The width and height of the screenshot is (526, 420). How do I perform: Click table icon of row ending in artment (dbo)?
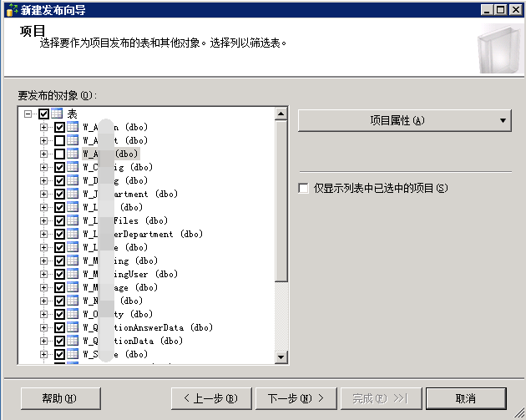click(72, 194)
